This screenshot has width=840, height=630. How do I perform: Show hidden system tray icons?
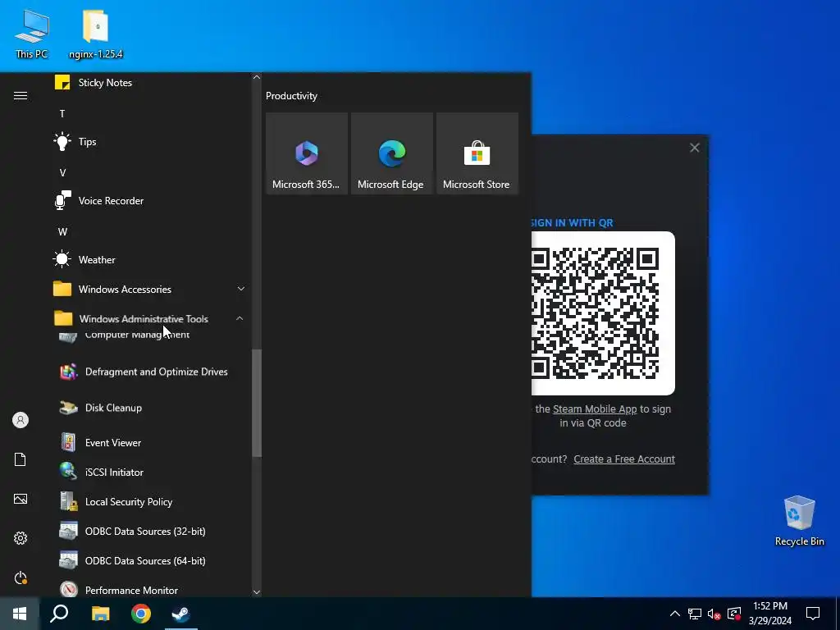(675, 614)
